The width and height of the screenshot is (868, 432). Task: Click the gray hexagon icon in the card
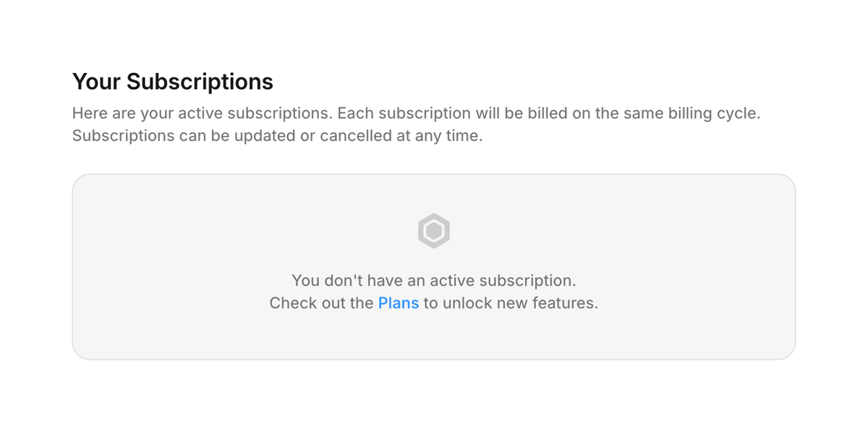[x=434, y=231]
